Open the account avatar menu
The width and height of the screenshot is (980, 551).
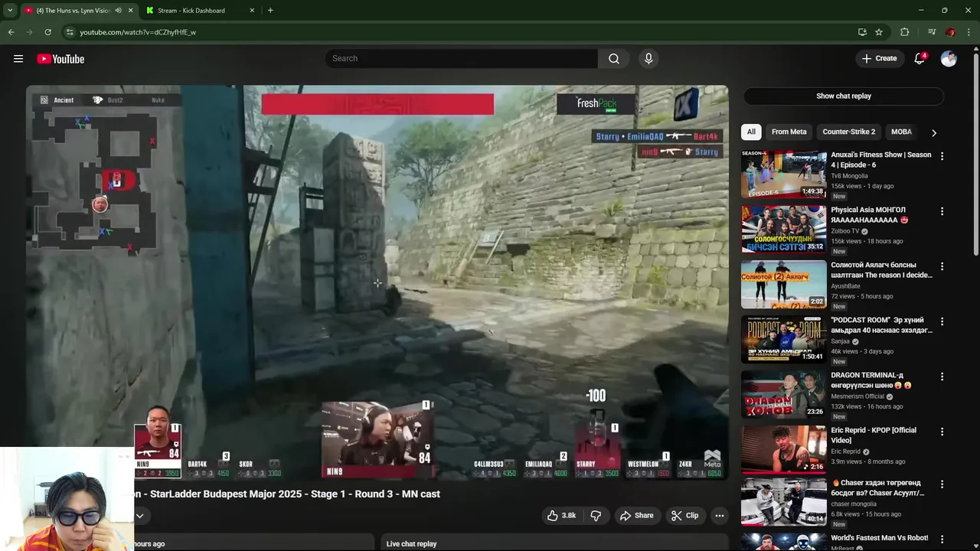(x=949, y=59)
